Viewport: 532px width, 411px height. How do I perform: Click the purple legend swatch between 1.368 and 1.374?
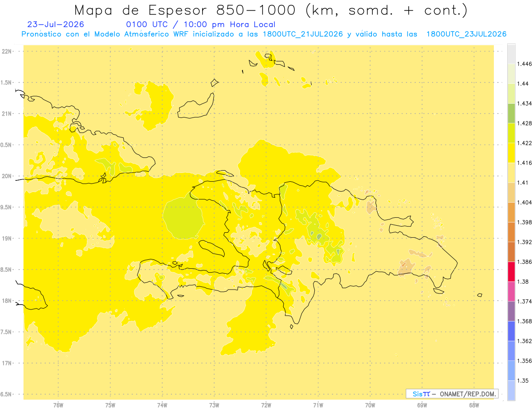(511, 311)
